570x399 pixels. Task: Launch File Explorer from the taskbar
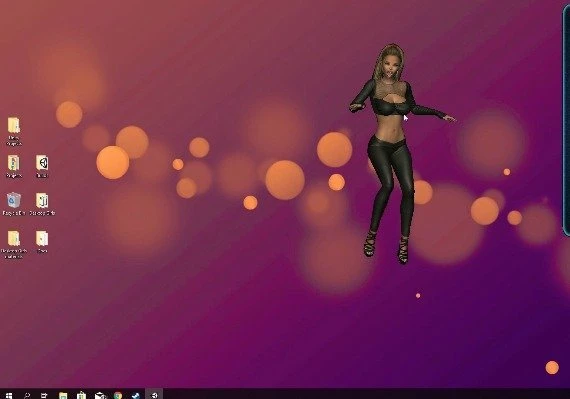pyautogui.click(x=63, y=395)
